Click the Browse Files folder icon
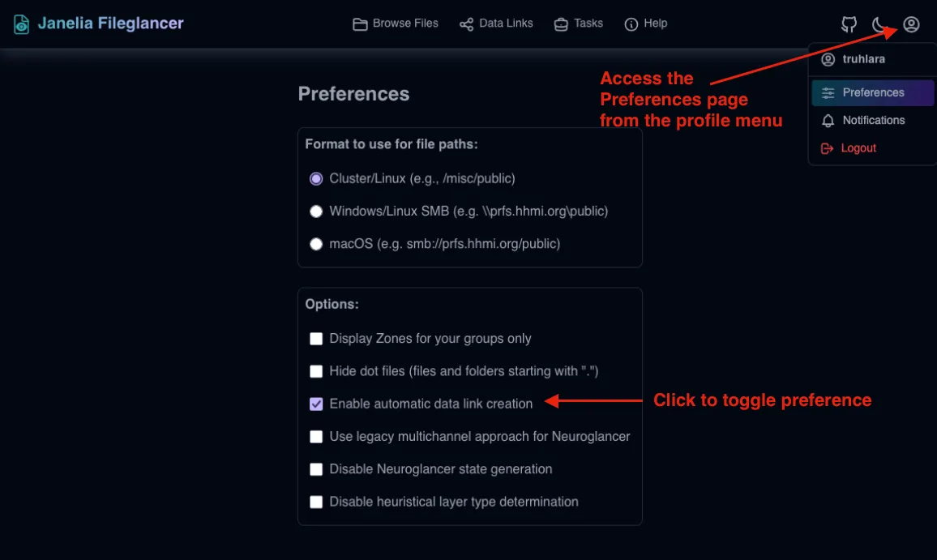937x560 pixels. click(x=359, y=24)
